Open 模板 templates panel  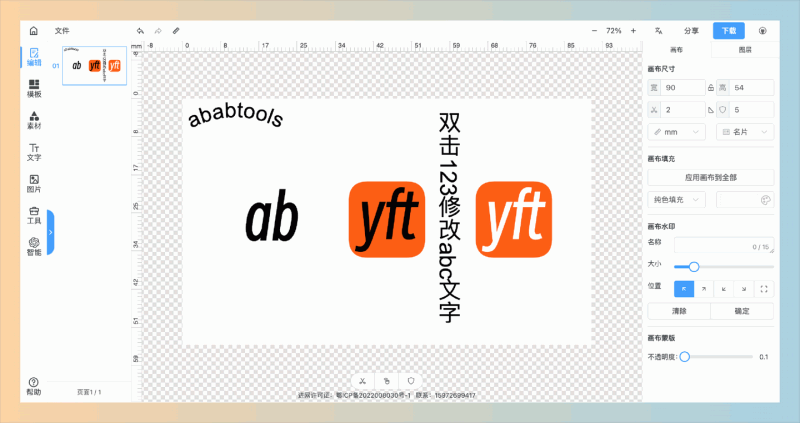[x=34, y=89]
